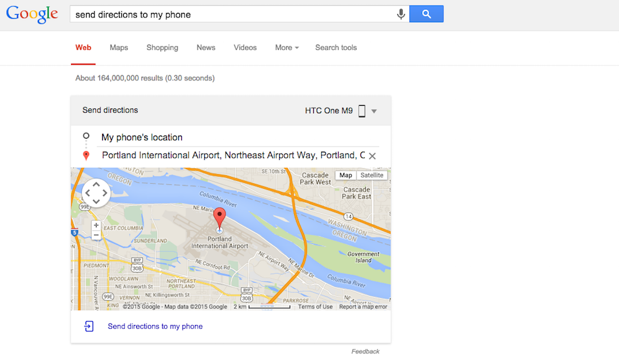
Task: Open Search tools options
Action: point(335,48)
